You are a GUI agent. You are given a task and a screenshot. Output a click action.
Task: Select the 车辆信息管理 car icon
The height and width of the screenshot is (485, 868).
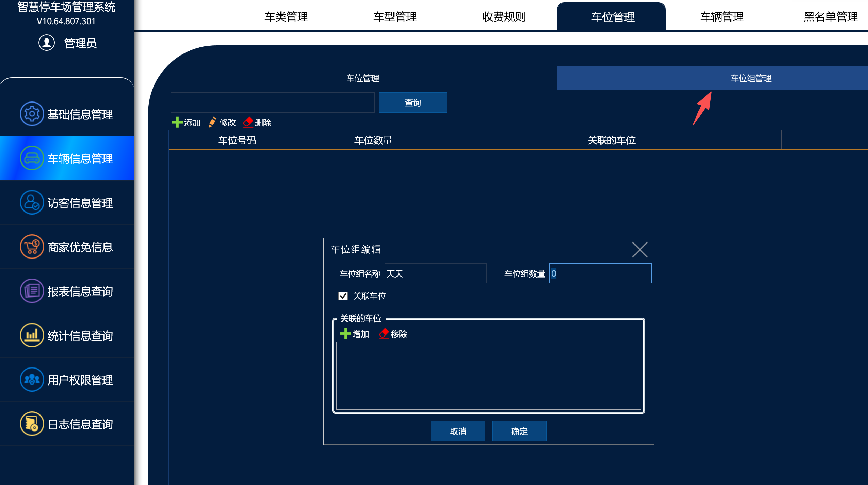tap(32, 158)
